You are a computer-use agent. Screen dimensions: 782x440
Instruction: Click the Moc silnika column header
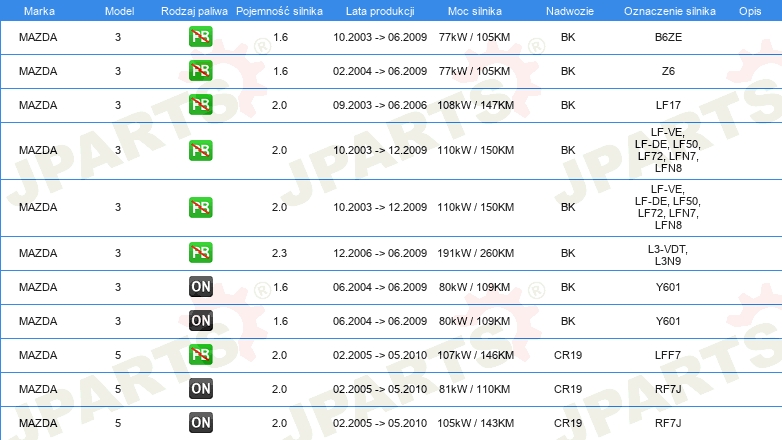(x=475, y=11)
